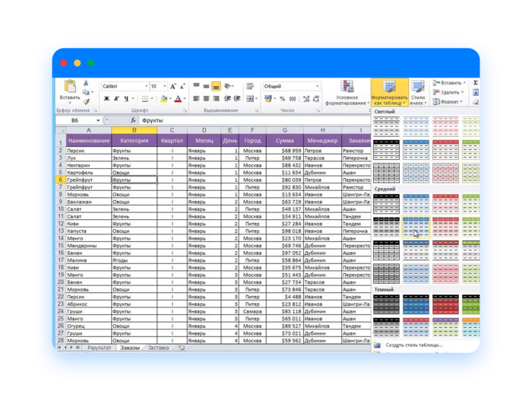532x401 pixels.
Task: Click the cell borders icon
Action: click(x=145, y=99)
